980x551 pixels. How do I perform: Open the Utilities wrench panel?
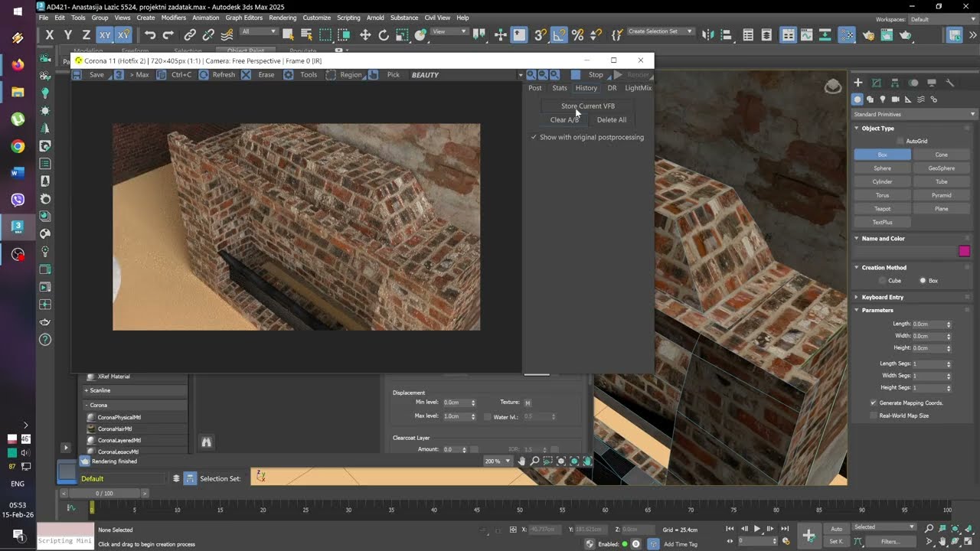[x=950, y=83]
